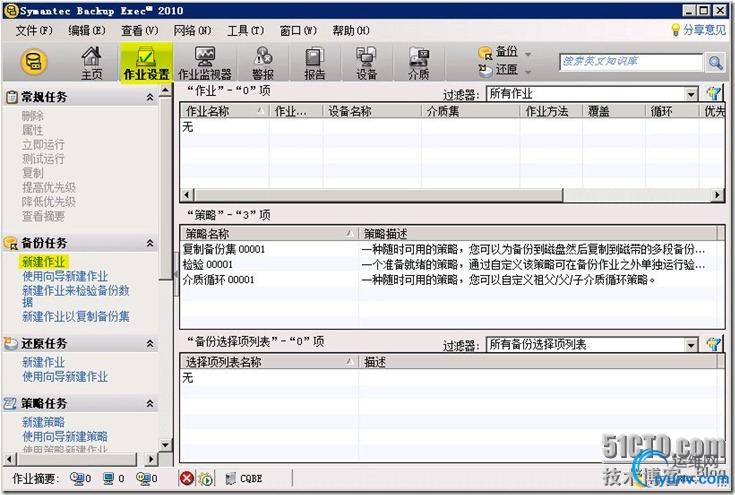Sort by 作业方法 column header
Screen dimensions: 735x495
[551, 111]
